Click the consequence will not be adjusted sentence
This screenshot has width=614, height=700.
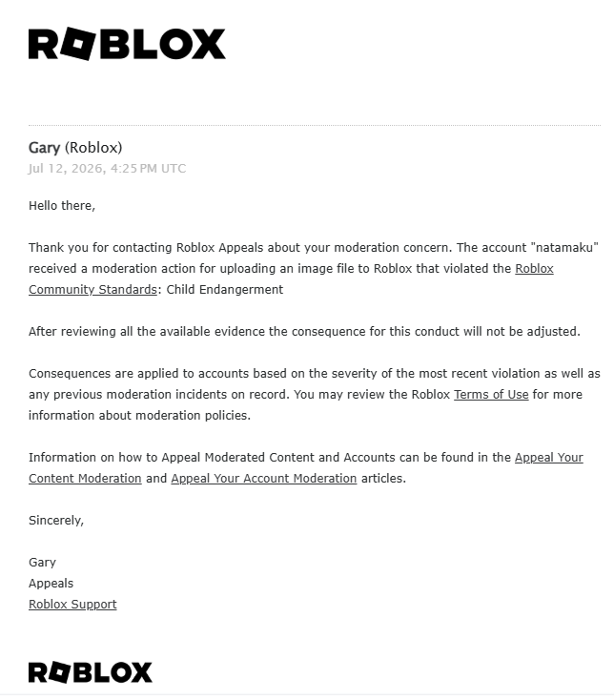point(304,331)
